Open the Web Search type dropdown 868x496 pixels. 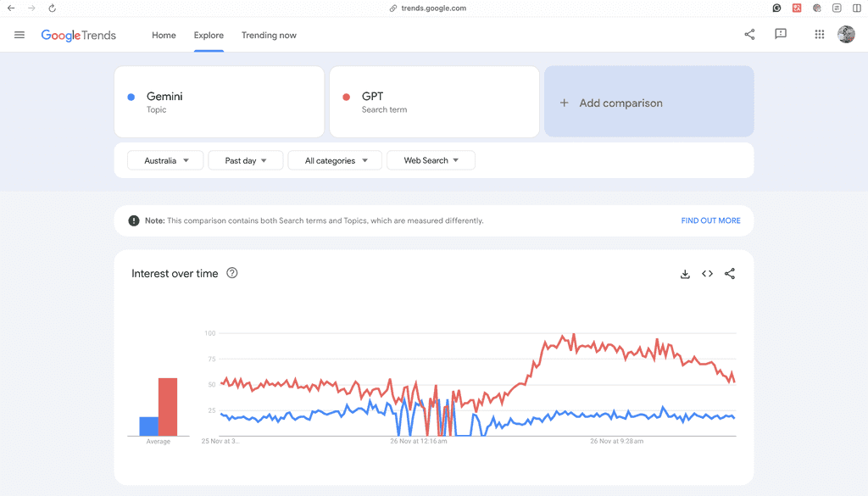click(431, 160)
